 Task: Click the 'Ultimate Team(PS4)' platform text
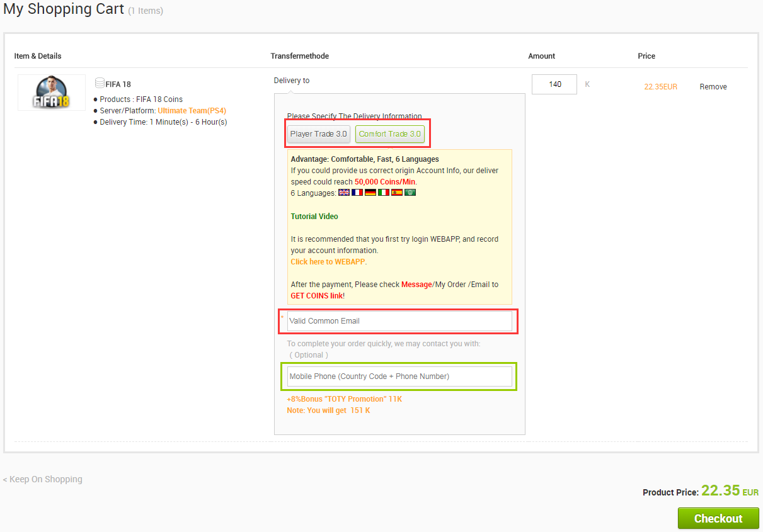coord(192,111)
